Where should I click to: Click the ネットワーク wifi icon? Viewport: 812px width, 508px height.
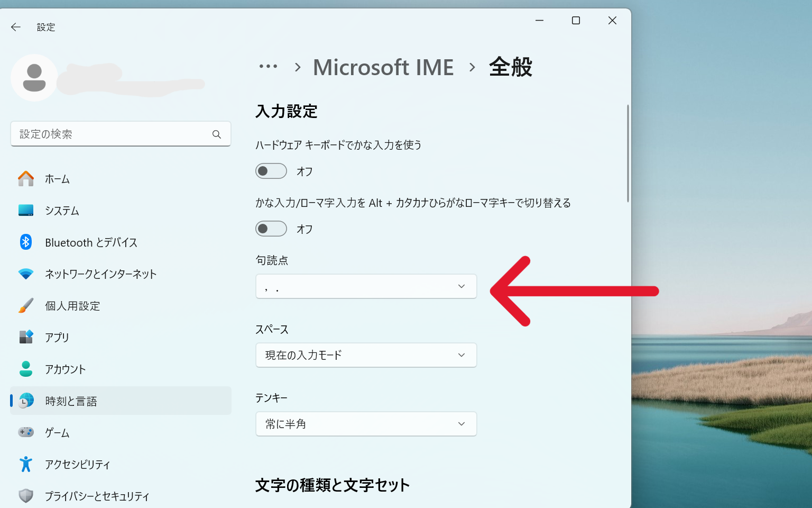click(26, 274)
